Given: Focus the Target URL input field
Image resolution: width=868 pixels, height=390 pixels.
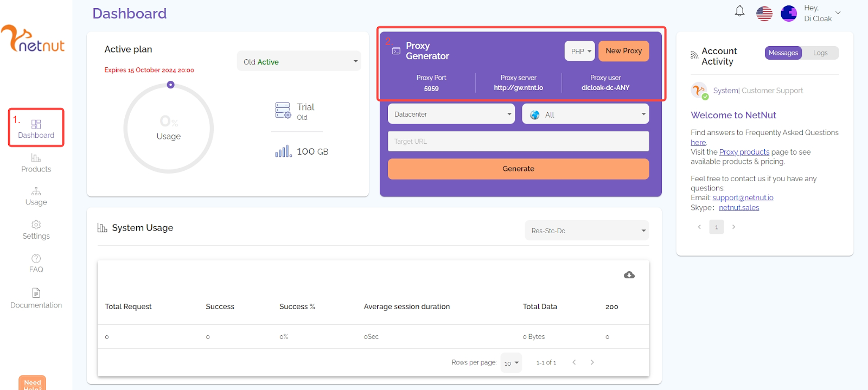Looking at the screenshot, I should pyautogui.click(x=518, y=141).
